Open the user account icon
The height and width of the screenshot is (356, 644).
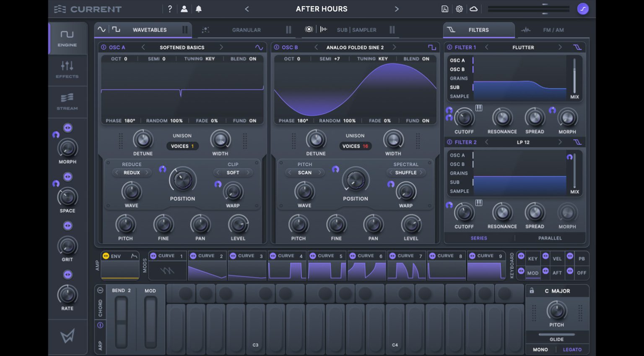[x=184, y=9]
